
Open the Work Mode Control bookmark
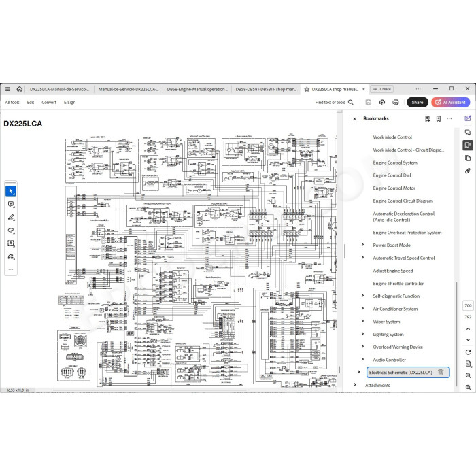pos(392,137)
